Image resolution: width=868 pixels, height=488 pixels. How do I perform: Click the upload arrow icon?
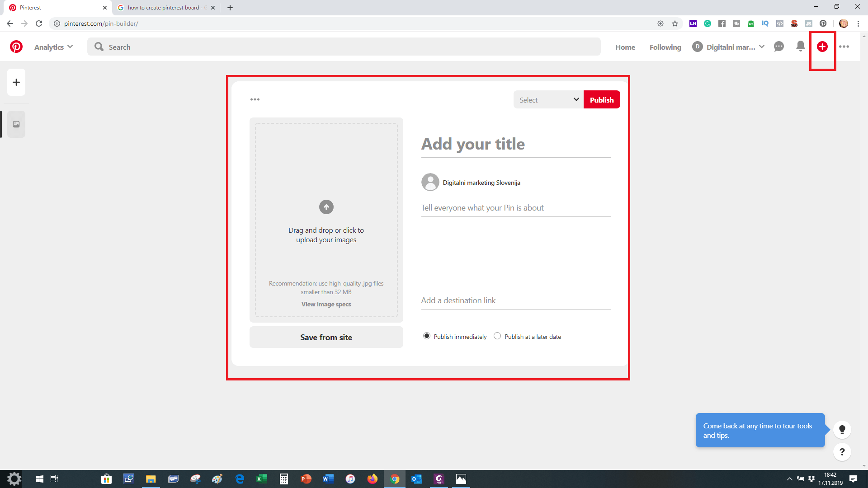click(x=326, y=207)
